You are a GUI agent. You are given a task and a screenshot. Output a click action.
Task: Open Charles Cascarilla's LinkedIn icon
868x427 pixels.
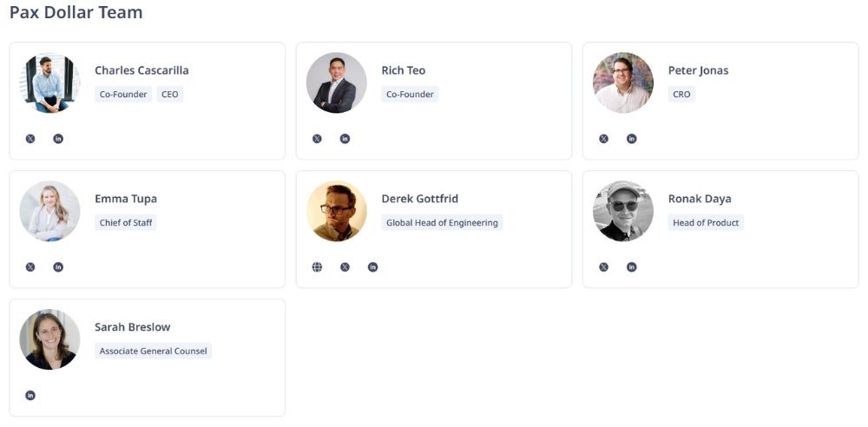(58, 139)
